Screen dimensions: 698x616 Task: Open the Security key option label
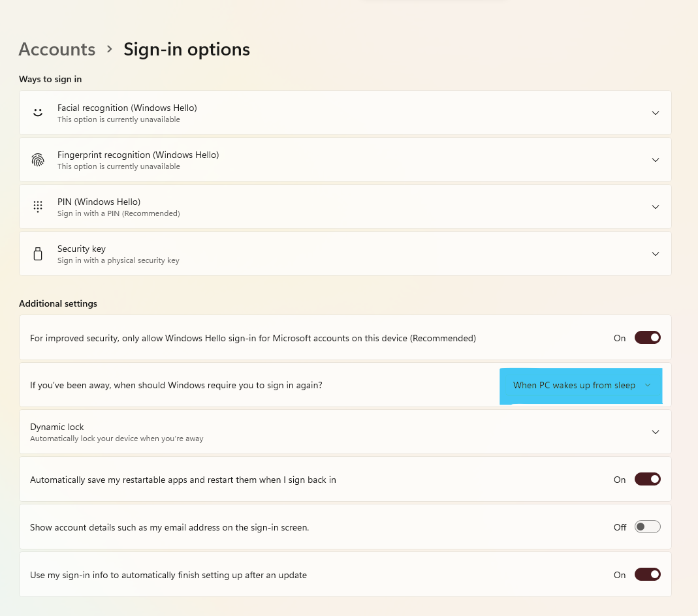click(82, 249)
